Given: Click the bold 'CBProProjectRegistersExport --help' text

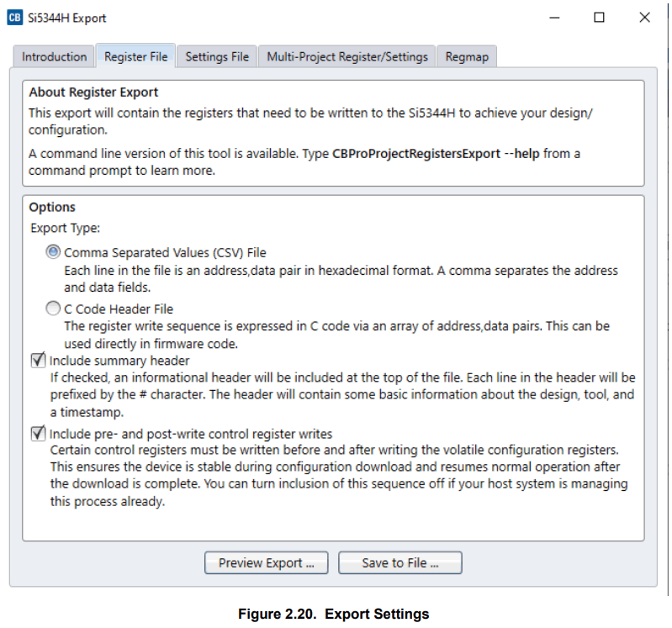Looking at the screenshot, I should point(436,153).
